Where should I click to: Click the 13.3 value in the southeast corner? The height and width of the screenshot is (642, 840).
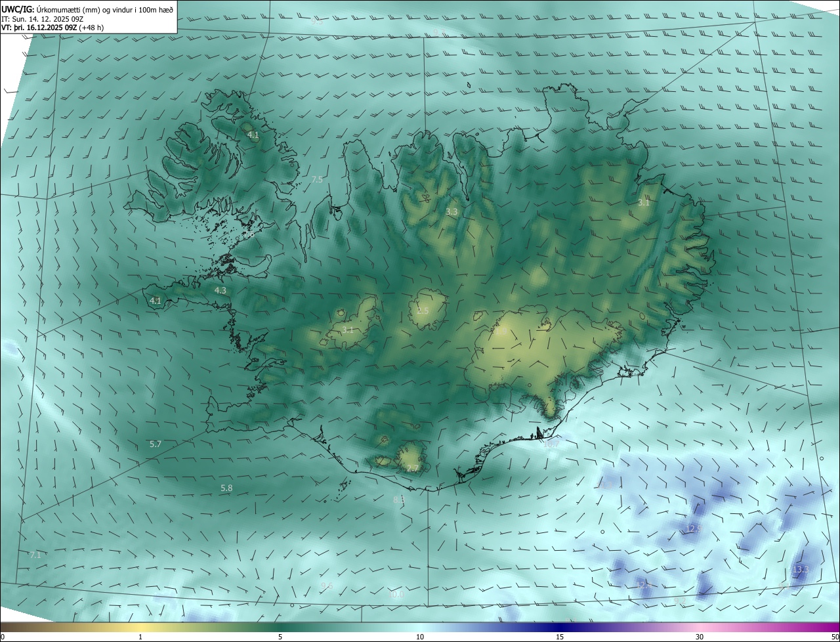[x=801, y=569]
